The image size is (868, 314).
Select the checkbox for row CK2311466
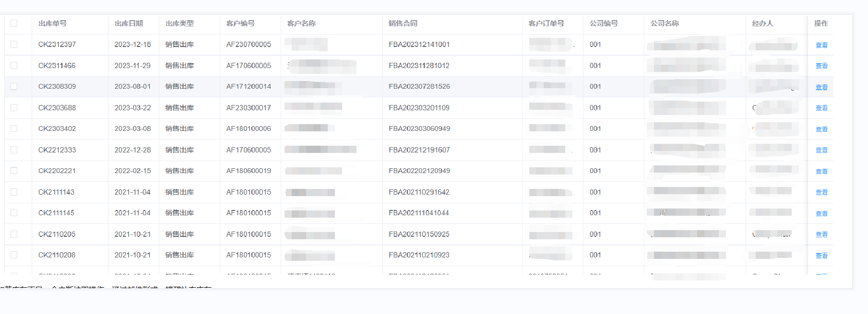14,65
